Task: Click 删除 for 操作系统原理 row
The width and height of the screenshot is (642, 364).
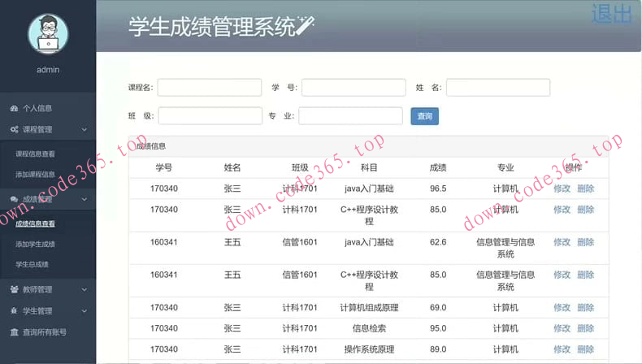Action: pos(585,349)
